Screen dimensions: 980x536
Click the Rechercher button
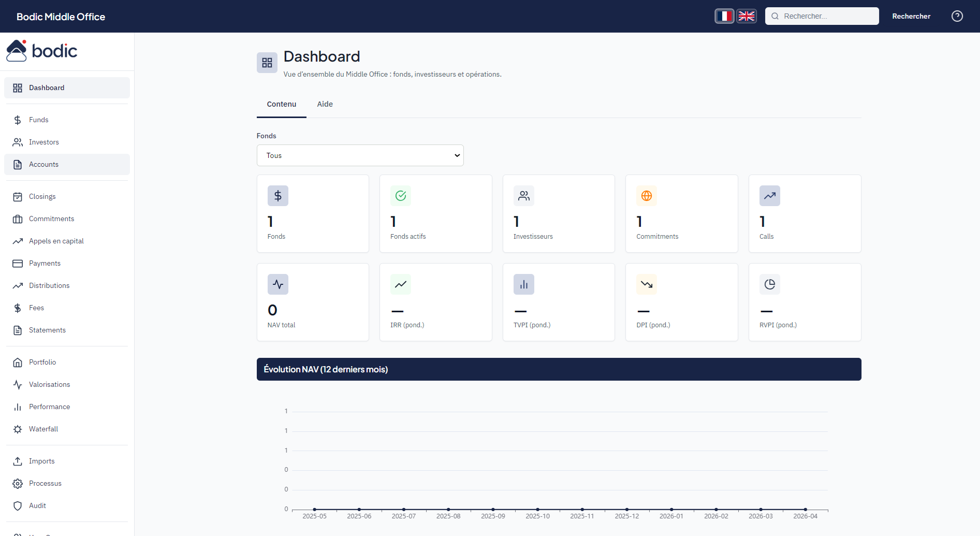pyautogui.click(x=911, y=16)
